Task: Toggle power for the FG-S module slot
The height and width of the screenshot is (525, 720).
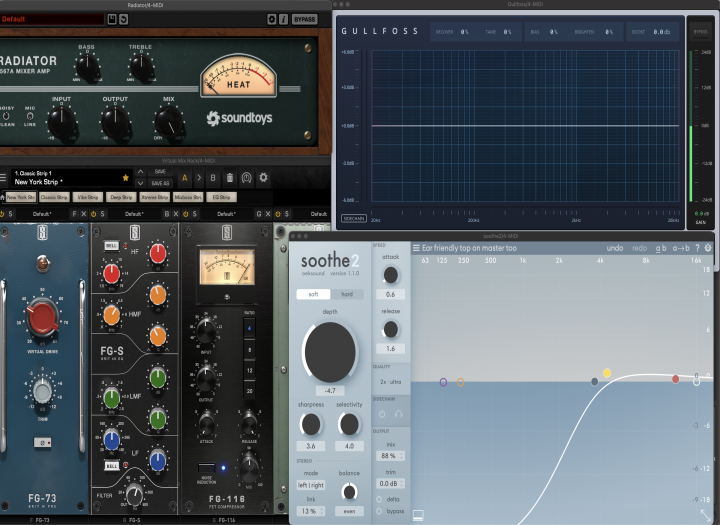Action: (93, 214)
